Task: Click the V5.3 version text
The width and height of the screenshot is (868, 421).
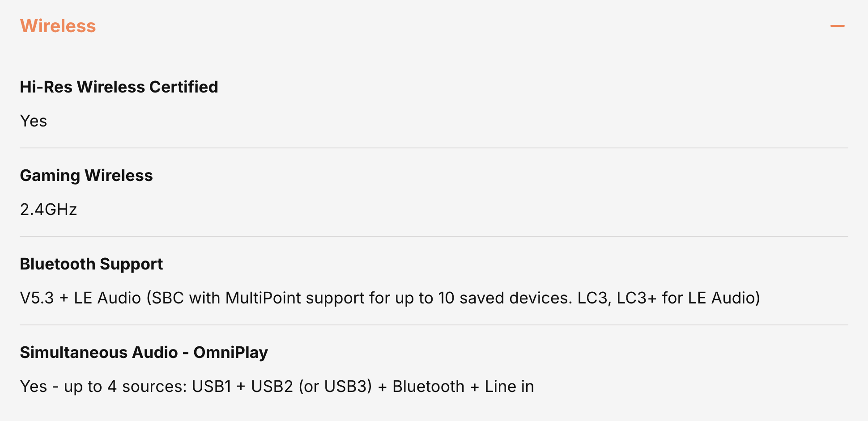Action: coord(37,298)
